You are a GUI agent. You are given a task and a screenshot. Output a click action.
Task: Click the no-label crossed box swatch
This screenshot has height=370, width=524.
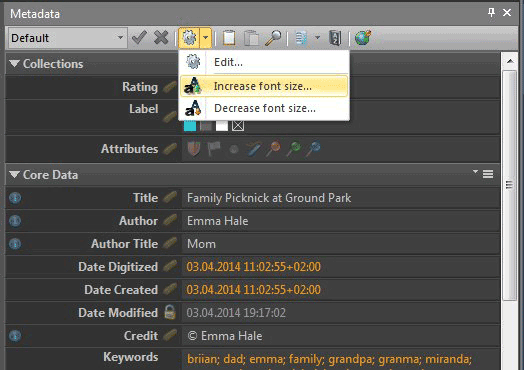click(238, 126)
